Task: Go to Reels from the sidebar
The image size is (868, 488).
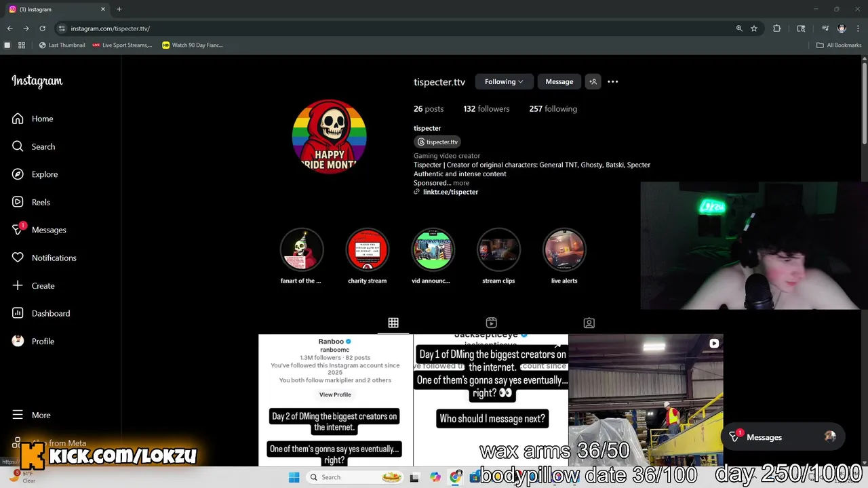Action: coord(31,202)
